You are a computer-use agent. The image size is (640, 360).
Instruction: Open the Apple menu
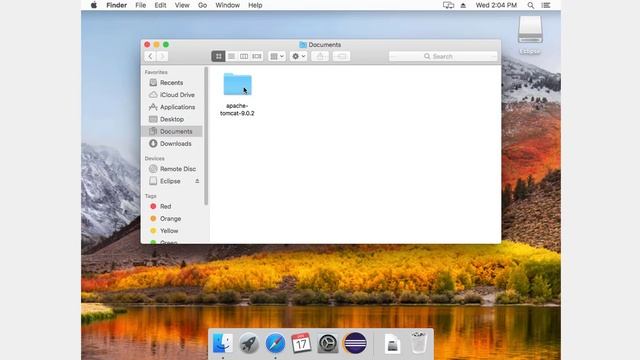click(94, 5)
